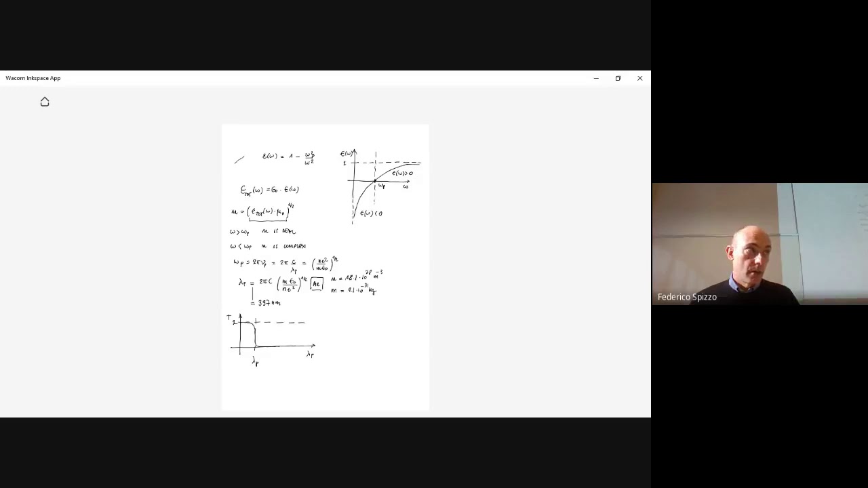Select the handwritten notes page canvas
The width and height of the screenshot is (868, 488).
pyautogui.click(x=325, y=267)
